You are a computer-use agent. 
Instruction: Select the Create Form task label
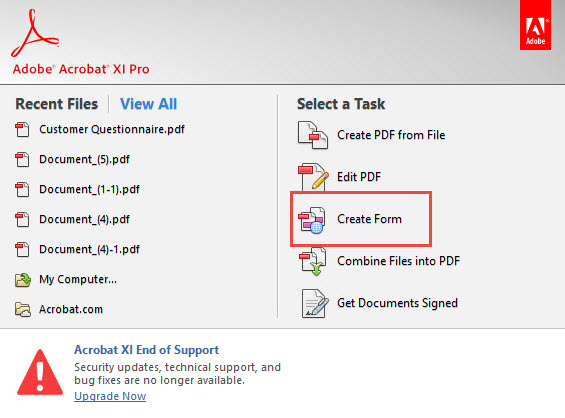tap(369, 219)
